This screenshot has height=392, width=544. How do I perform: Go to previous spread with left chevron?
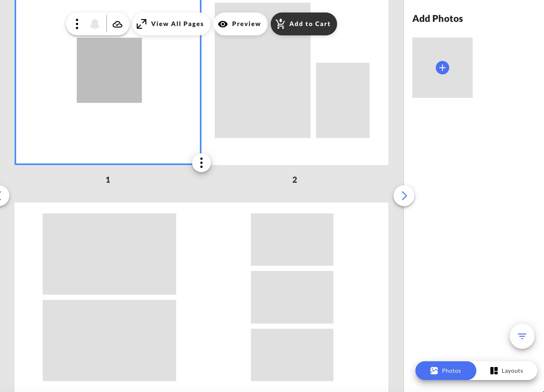coord(2,196)
